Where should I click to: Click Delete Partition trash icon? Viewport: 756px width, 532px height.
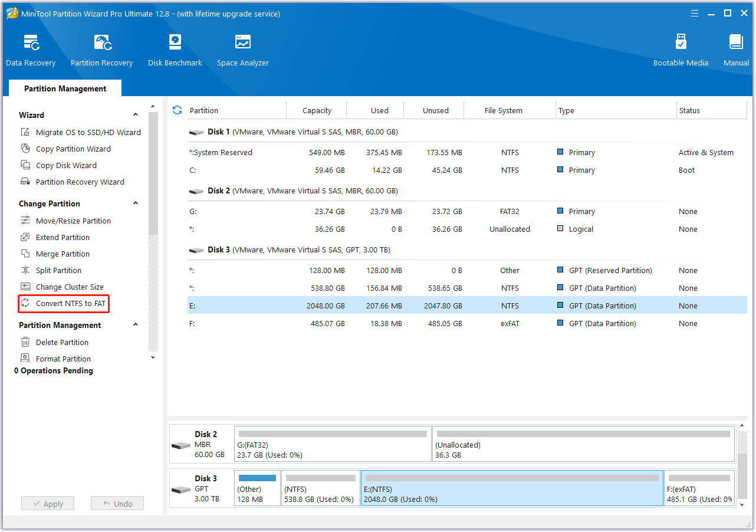(25, 342)
